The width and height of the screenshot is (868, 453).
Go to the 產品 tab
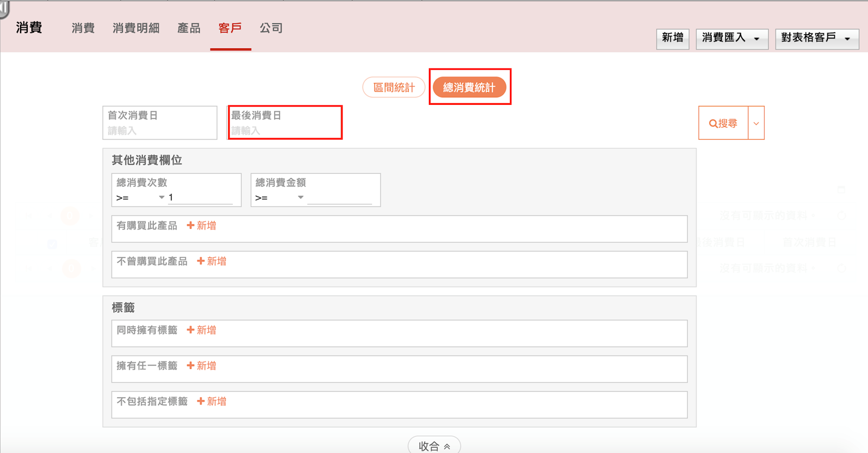pyautogui.click(x=189, y=28)
